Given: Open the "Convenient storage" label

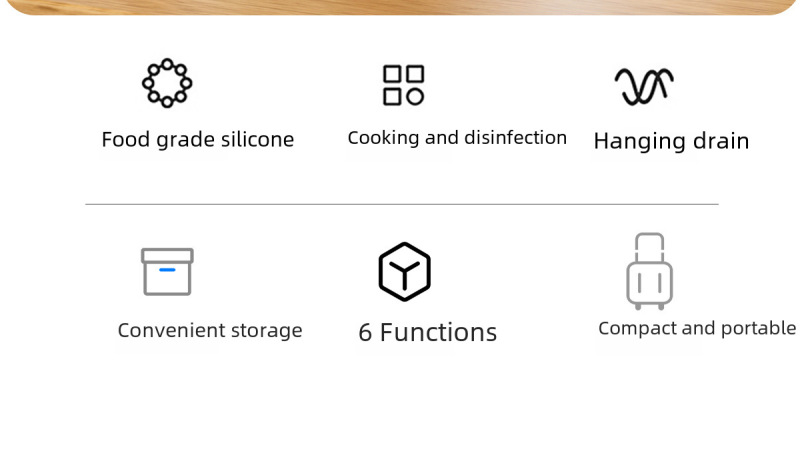Looking at the screenshot, I should pos(210,331).
